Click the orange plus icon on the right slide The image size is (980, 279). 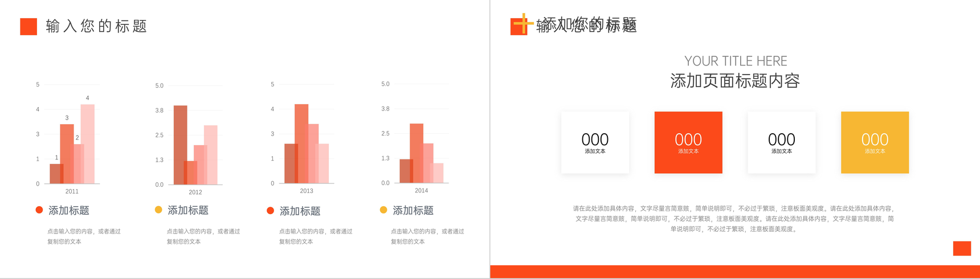pos(523,24)
